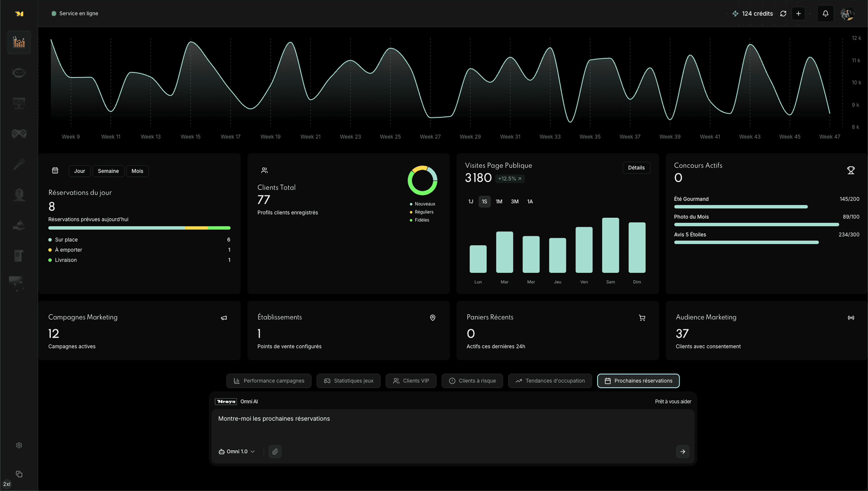Open the document icon in the sidebar
Screen dimensions: 868x491
click(x=19, y=256)
